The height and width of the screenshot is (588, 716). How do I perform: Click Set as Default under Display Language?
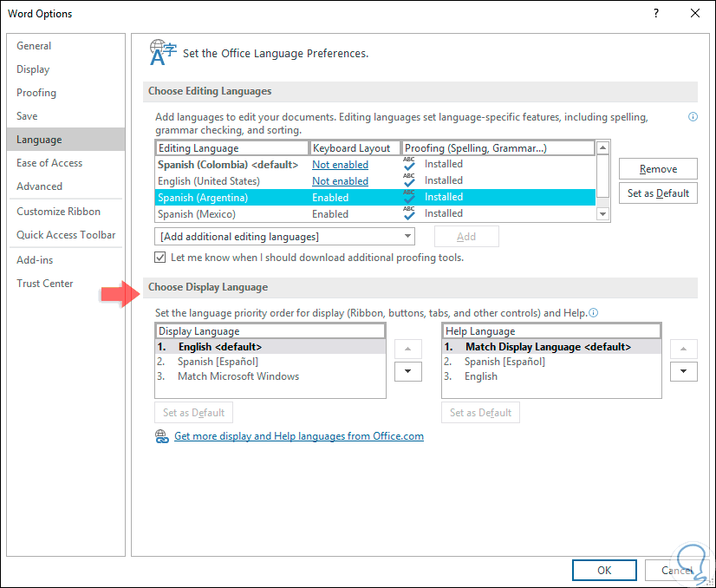click(x=193, y=413)
